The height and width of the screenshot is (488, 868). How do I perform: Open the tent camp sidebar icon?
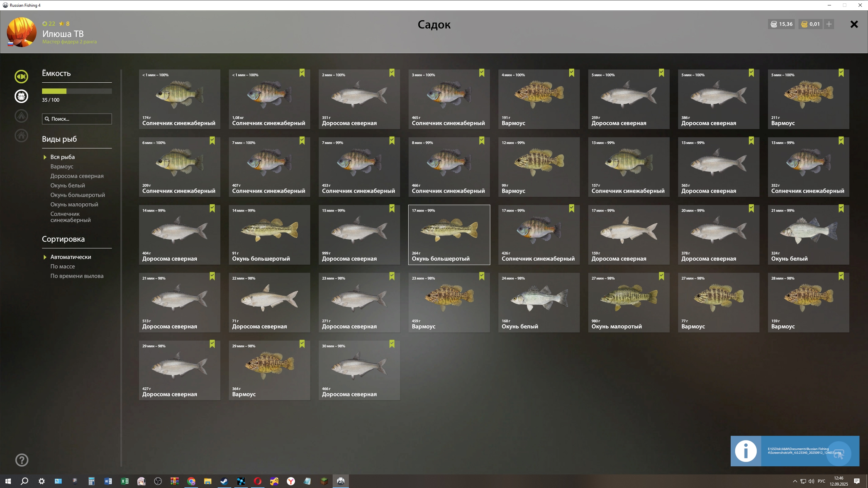(21, 116)
